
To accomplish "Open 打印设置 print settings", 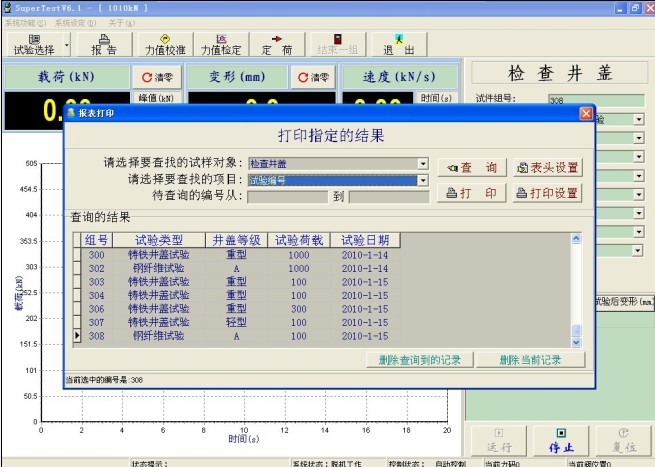I will click(x=548, y=193).
